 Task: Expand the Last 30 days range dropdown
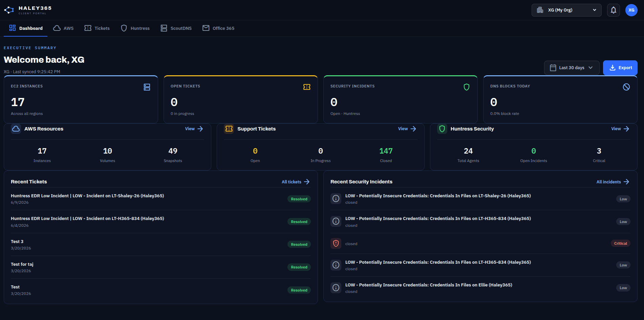[572, 68]
